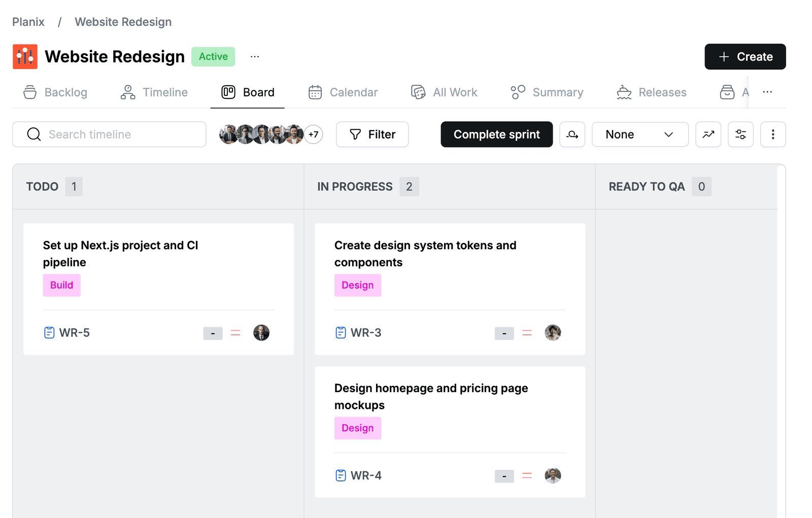Click the priority icon on WR-3 card
Screen dimensions: 812x518
(527, 333)
